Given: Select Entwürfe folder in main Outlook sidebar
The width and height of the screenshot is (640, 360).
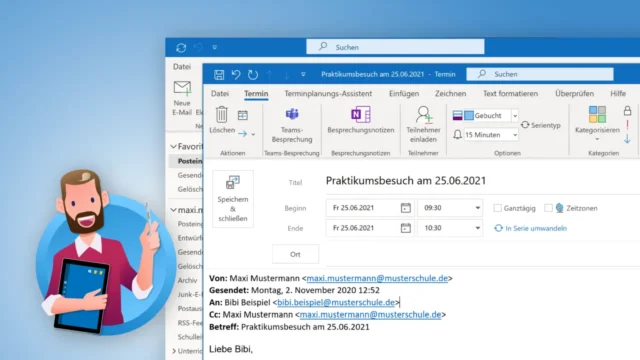Looking at the screenshot, I should [x=190, y=238].
